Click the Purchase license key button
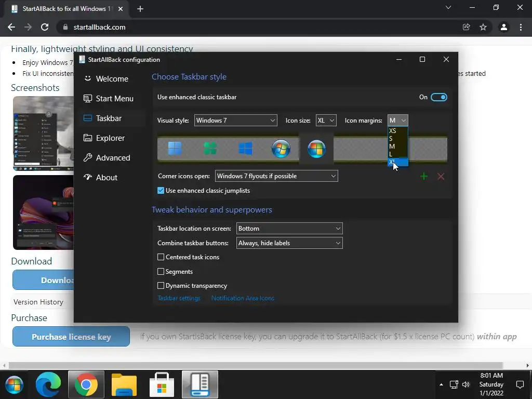 pos(71,337)
